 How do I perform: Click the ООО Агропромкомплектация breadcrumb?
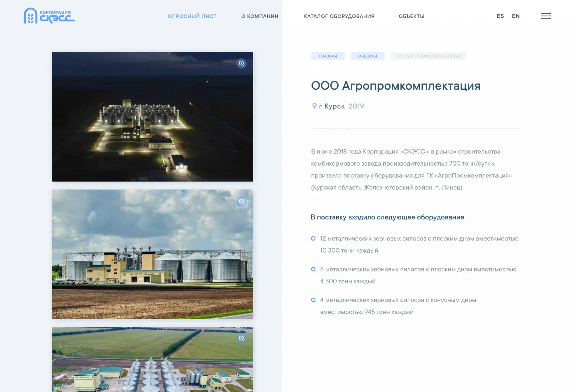pos(428,56)
